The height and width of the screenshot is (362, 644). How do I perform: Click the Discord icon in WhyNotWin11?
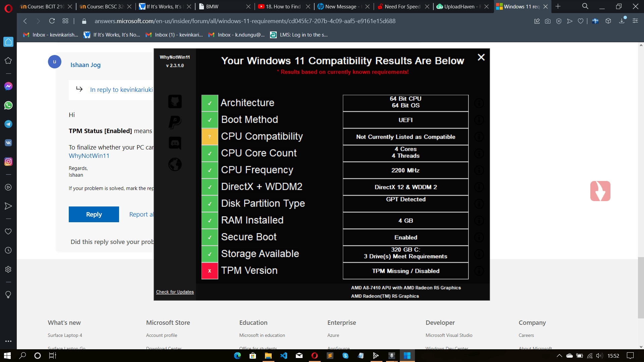point(175,143)
